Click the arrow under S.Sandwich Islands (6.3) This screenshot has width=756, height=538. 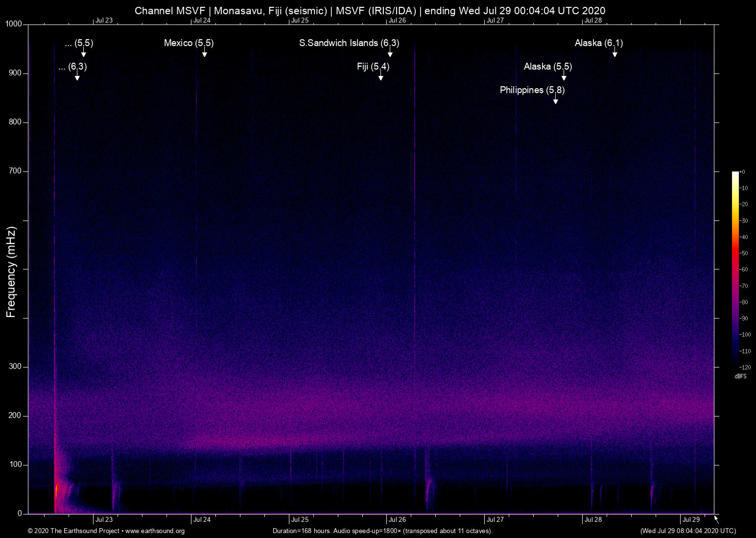pyautogui.click(x=390, y=53)
